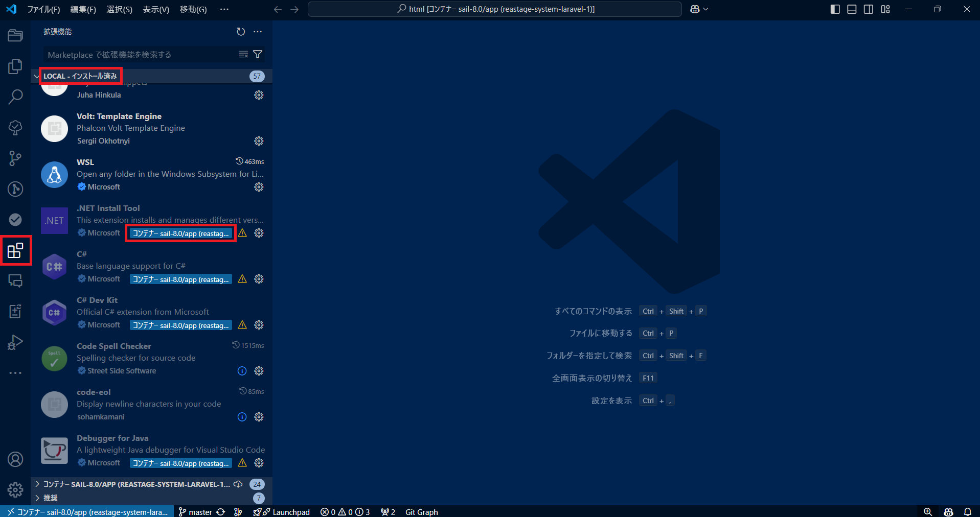Open the Search view icon
Screen dimensions: 980x517
click(15, 97)
